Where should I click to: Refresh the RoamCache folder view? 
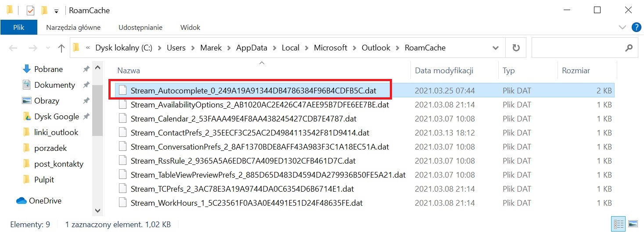516,48
